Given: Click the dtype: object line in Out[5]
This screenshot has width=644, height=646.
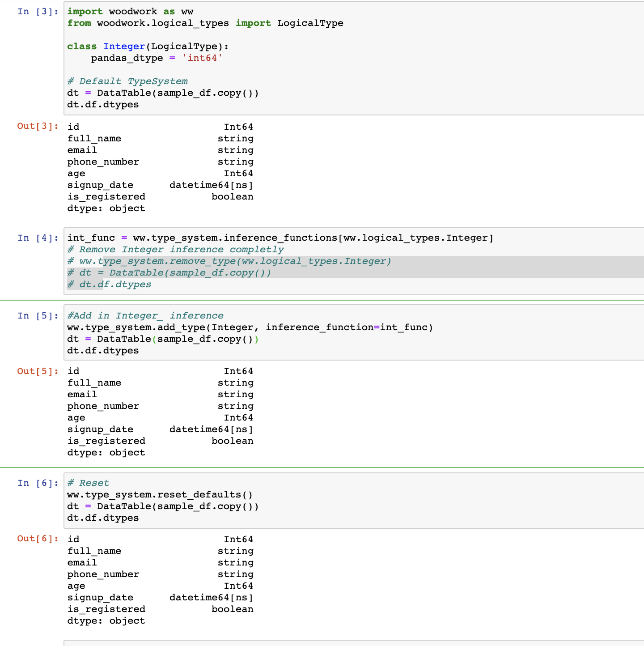Looking at the screenshot, I should coord(106,452).
